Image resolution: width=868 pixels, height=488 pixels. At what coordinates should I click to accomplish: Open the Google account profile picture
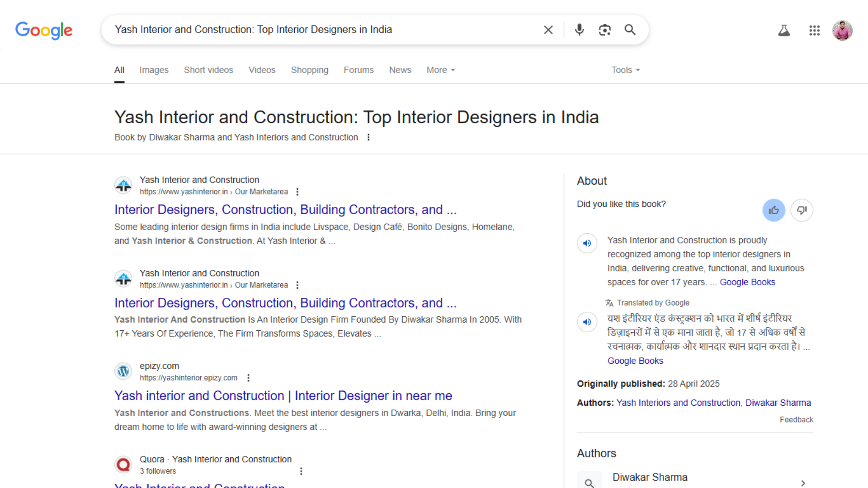pos(842,30)
